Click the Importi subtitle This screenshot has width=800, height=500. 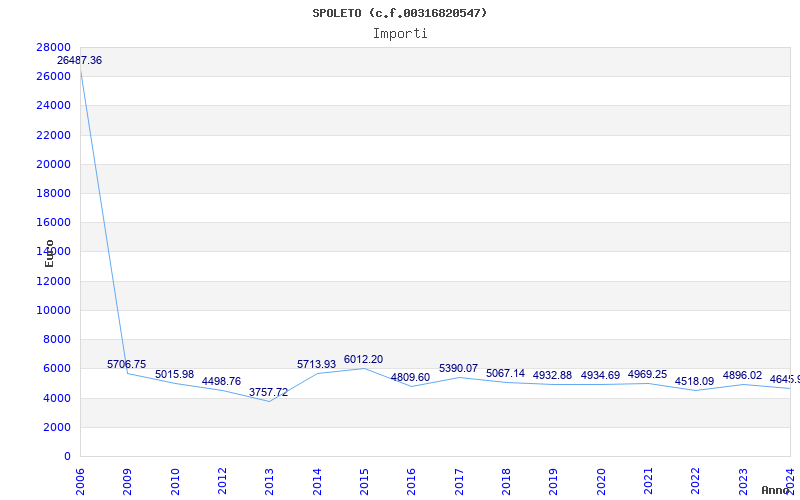[x=400, y=34]
